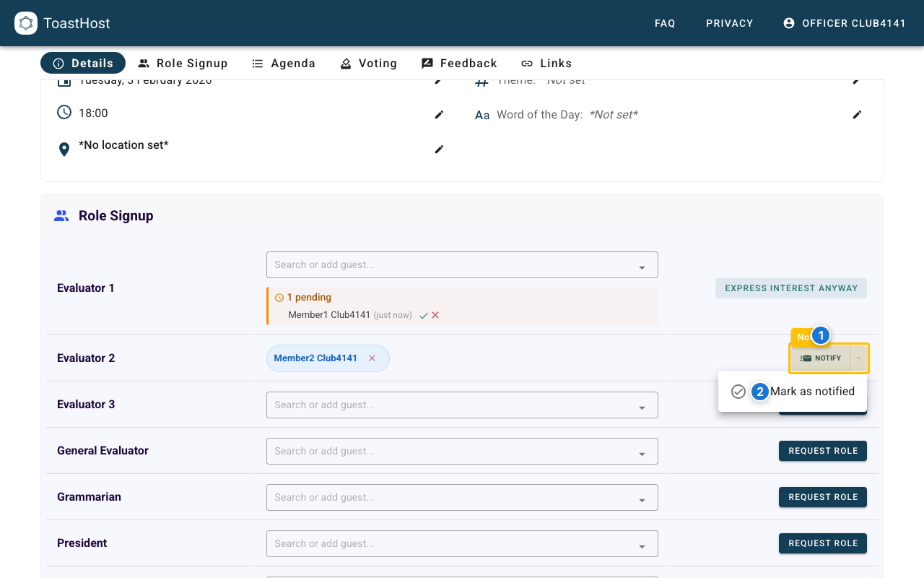Request the General Evaluator role
924x578 pixels.
(822, 450)
